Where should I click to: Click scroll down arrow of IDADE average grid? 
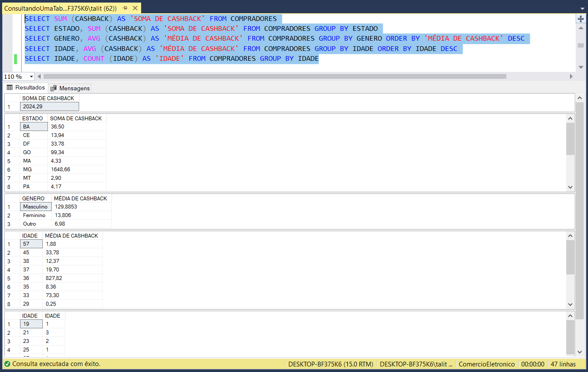click(x=570, y=304)
